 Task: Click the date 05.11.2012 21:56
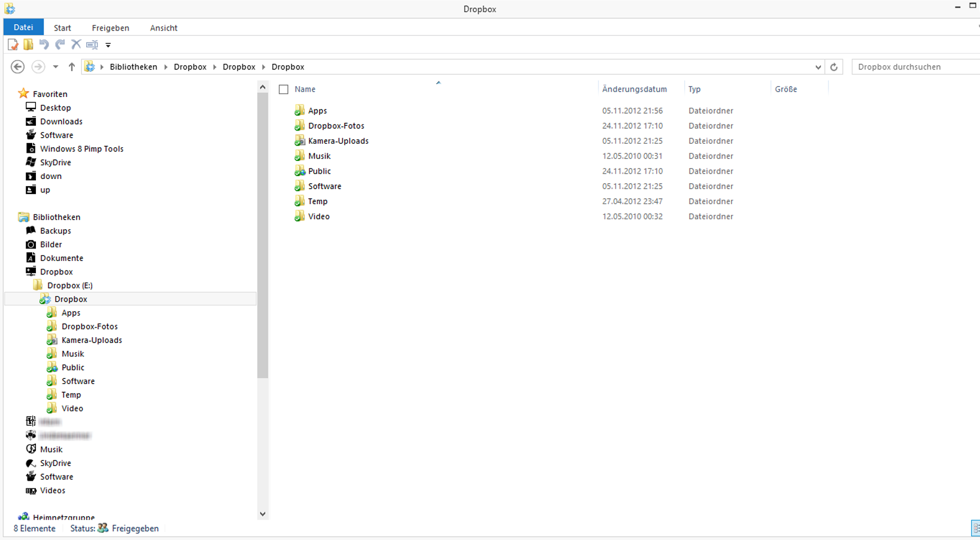(x=632, y=111)
